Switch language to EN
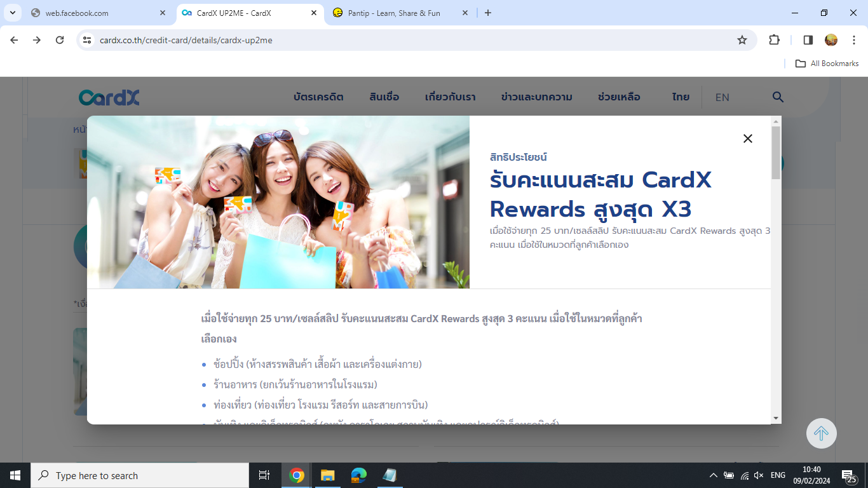 pos(722,97)
